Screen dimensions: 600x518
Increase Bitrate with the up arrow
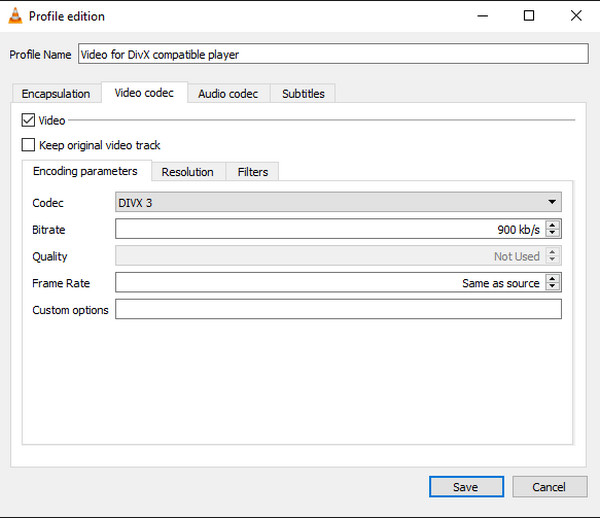click(552, 225)
